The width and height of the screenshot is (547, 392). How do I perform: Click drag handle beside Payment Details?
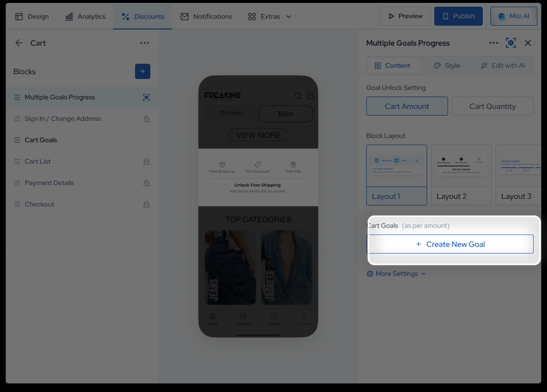17,183
